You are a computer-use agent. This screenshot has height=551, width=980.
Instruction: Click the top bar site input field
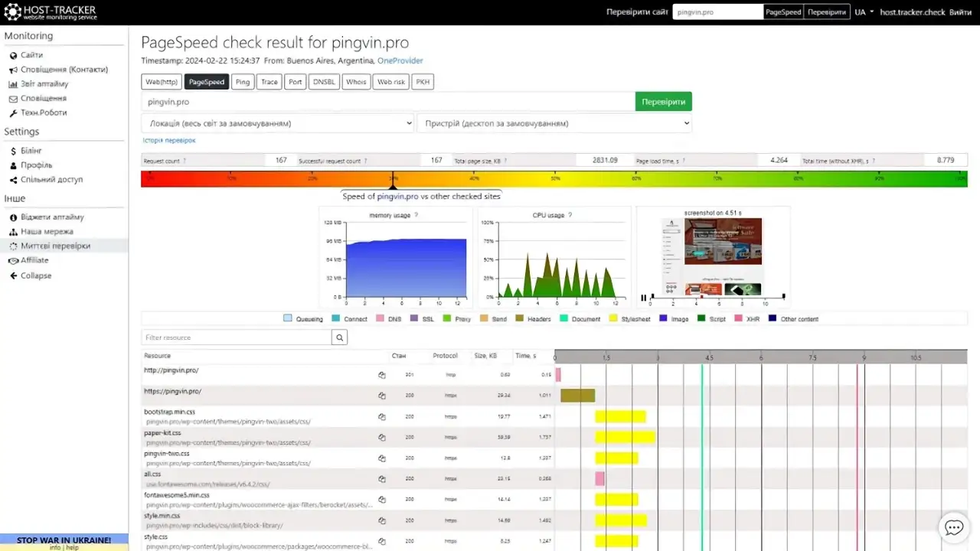[717, 12]
